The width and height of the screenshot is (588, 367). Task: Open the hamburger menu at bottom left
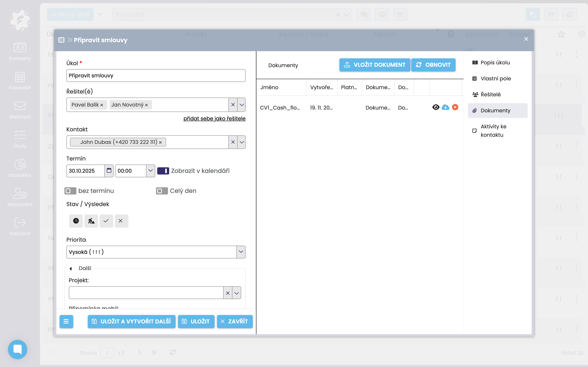66,321
